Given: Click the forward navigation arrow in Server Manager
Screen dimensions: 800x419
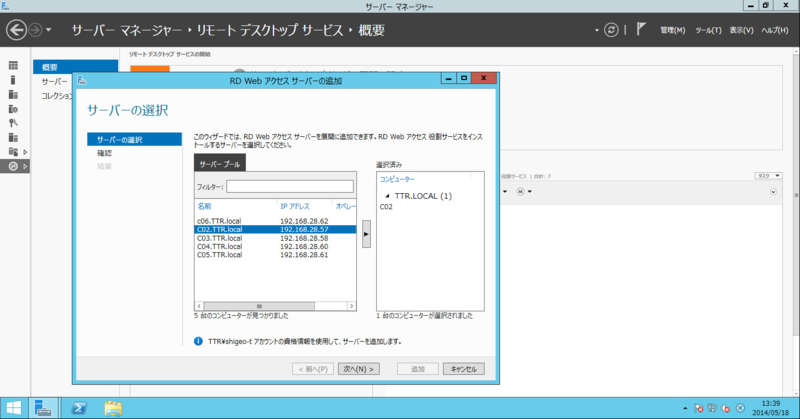Looking at the screenshot, I should click(x=35, y=30).
